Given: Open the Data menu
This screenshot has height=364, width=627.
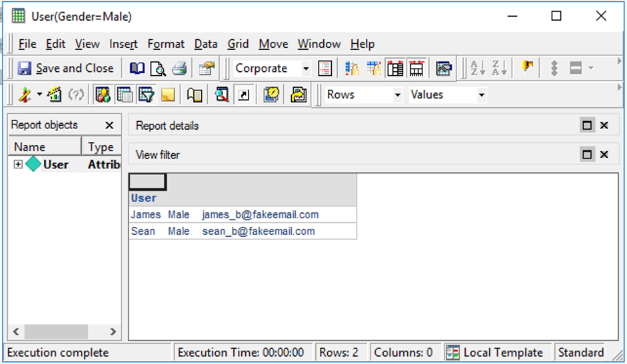Looking at the screenshot, I should [205, 44].
